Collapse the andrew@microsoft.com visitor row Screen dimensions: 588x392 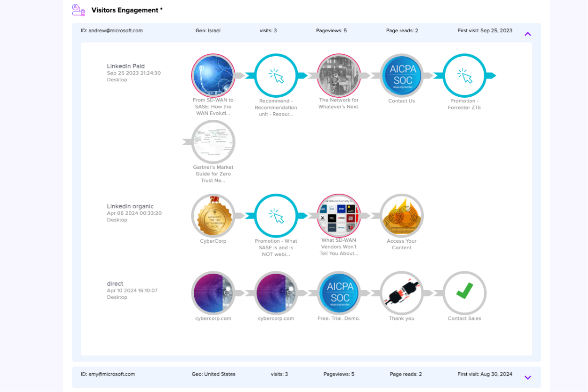click(x=528, y=34)
